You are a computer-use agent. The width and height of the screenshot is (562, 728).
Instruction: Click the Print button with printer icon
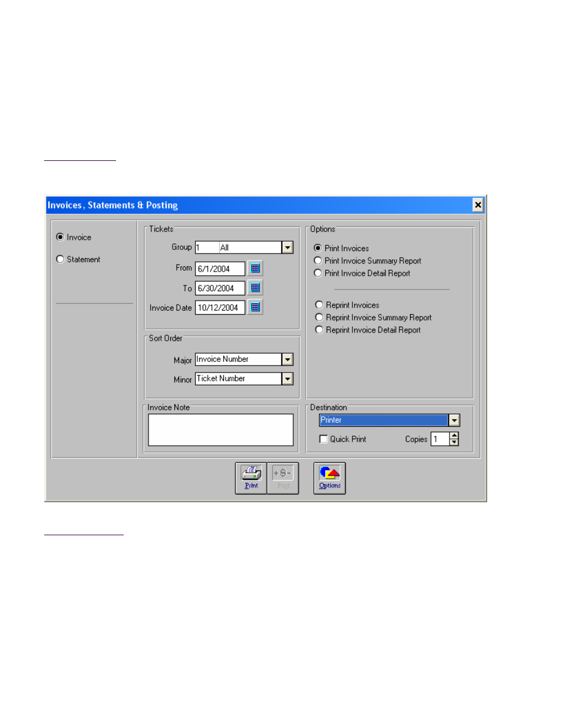tap(251, 478)
